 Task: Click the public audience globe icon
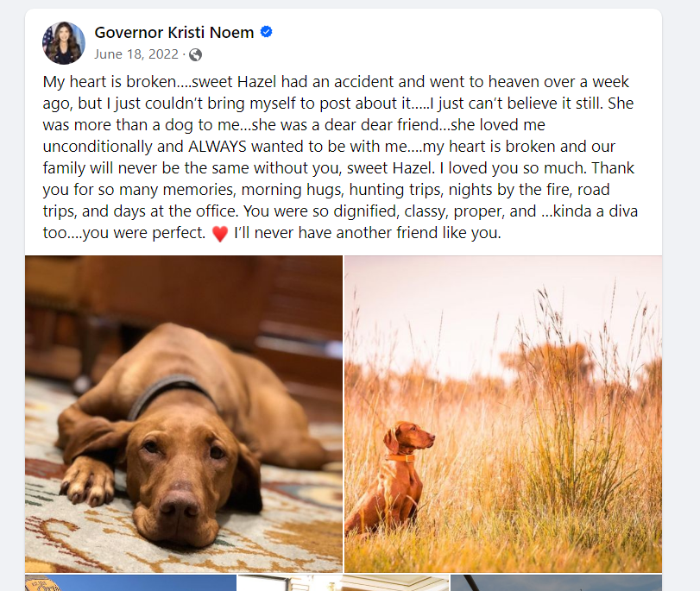196,54
